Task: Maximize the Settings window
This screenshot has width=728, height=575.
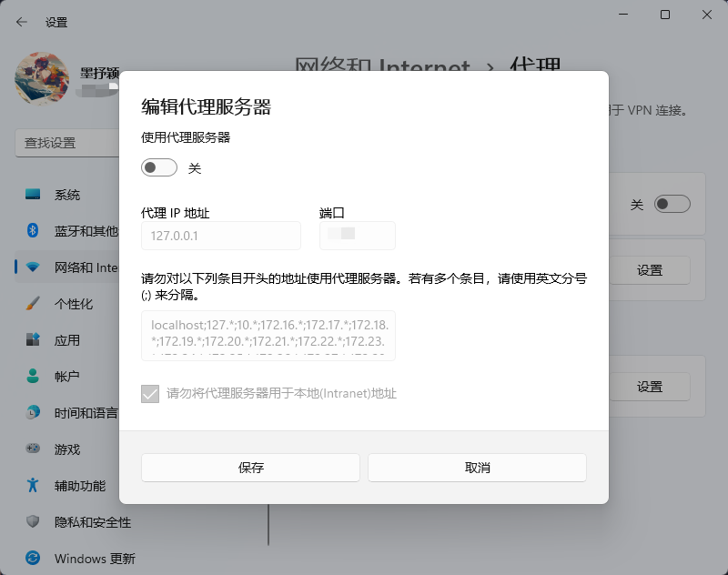Action: click(x=665, y=15)
